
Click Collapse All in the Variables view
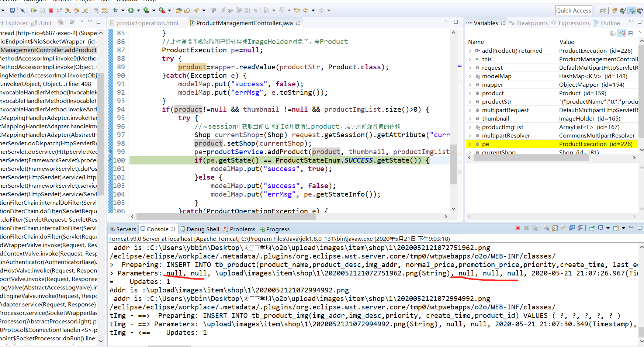point(630,33)
